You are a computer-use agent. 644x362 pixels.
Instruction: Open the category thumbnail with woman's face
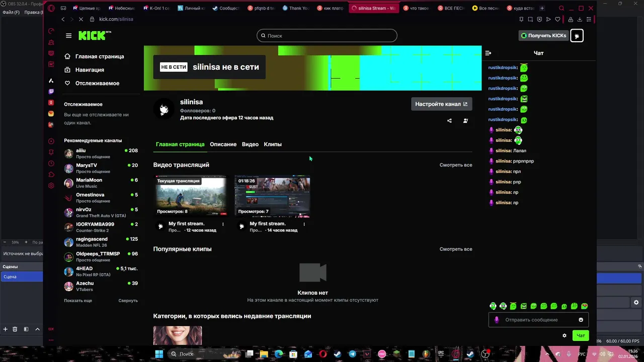click(178, 335)
